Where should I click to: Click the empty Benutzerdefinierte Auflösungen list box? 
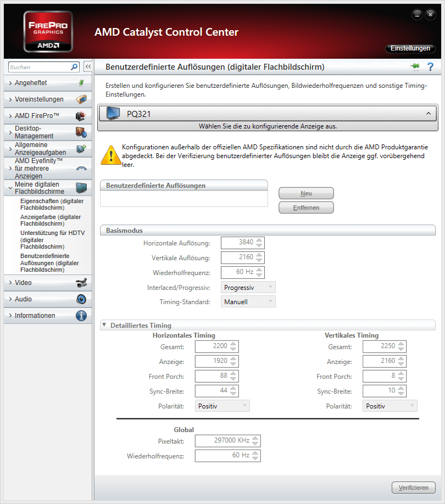[184, 199]
